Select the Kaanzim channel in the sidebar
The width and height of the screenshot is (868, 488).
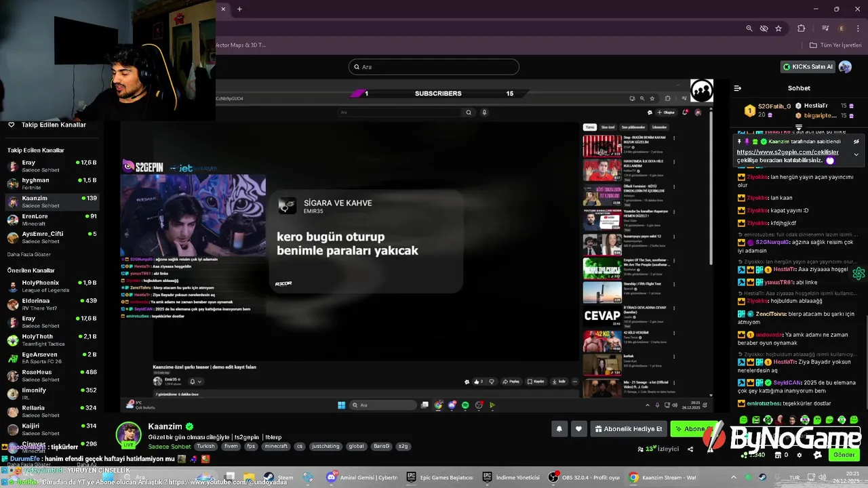[x=53, y=201]
